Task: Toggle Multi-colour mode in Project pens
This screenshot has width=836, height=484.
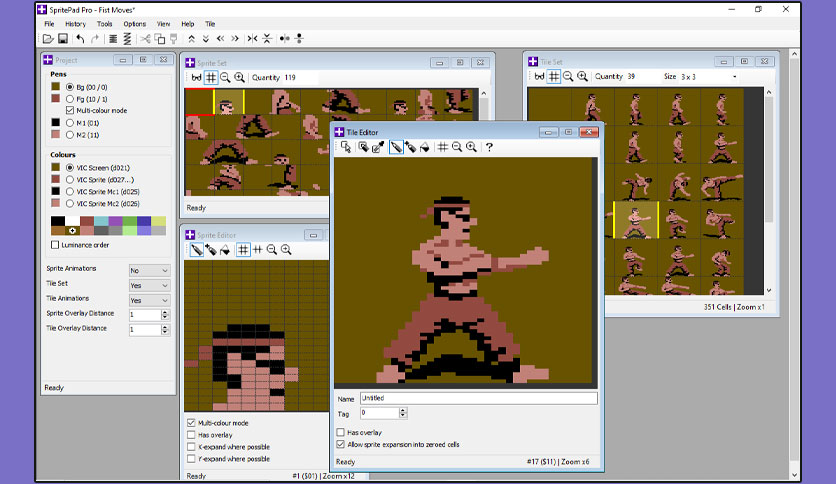Action: pyautogui.click(x=70, y=111)
